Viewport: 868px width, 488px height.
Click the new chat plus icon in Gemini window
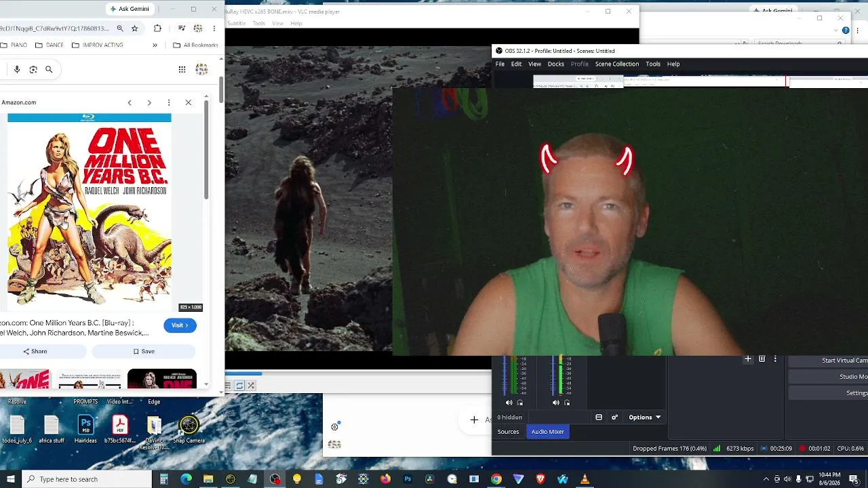point(474,420)
